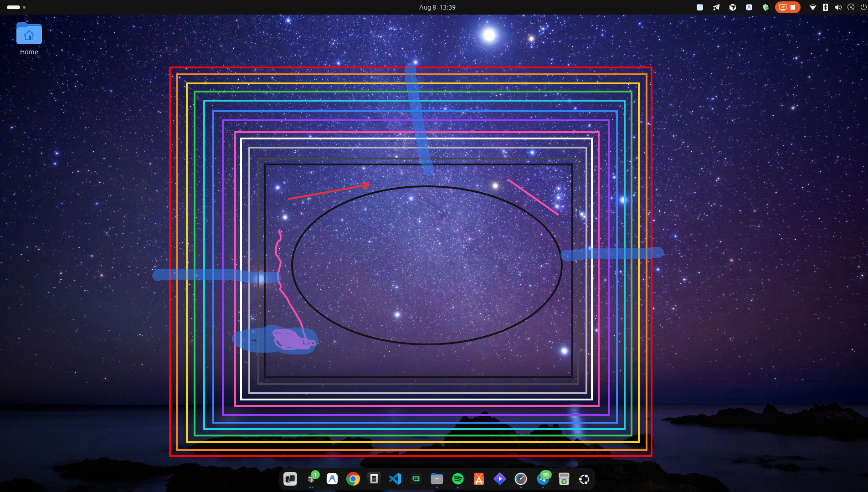Open the speedometer app in dock
Image resolution: width=868 pixels, height=492 pixels.
[x=521, y=479]
